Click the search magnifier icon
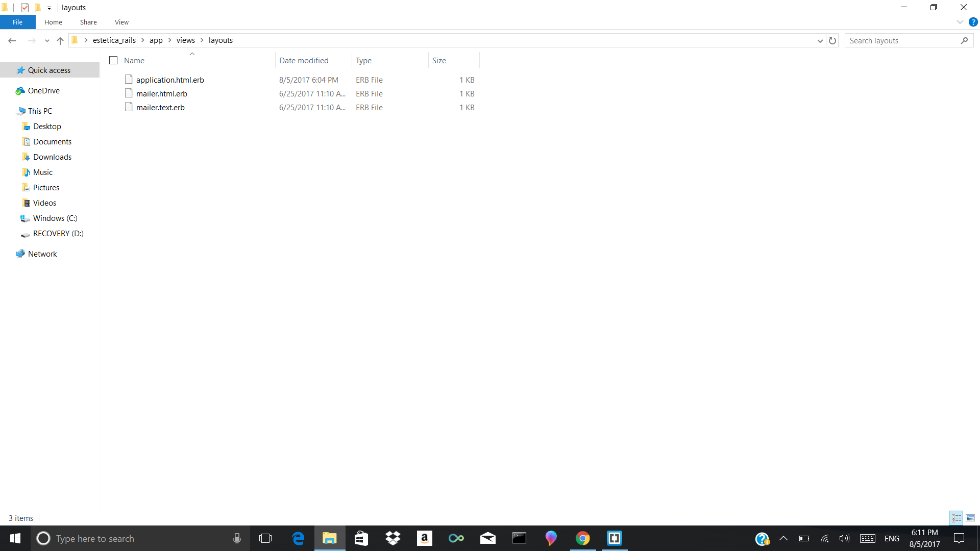This screenshot has width=980, height=551. [x=964, y=40]
